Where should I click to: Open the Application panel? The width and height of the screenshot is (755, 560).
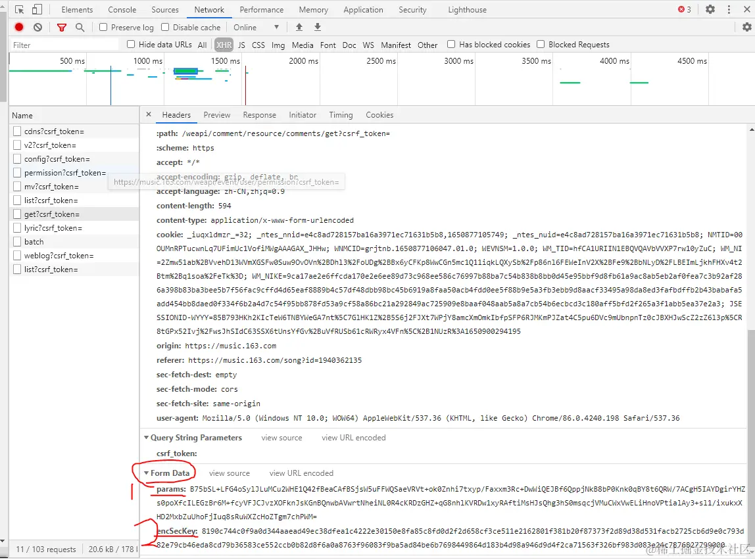click(x=364, y=10)
